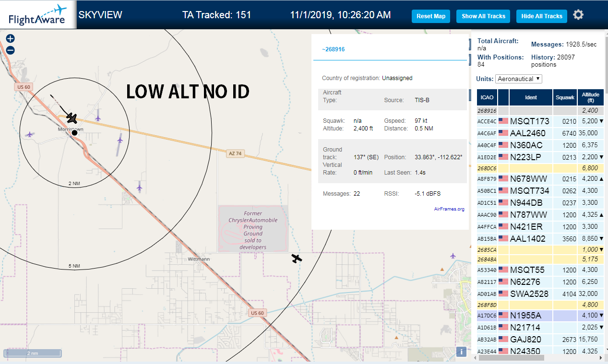Select the N223LP aircraft row
Image resolution: width=608 pixels, height=364 pixels.
[x=540, y=157]
